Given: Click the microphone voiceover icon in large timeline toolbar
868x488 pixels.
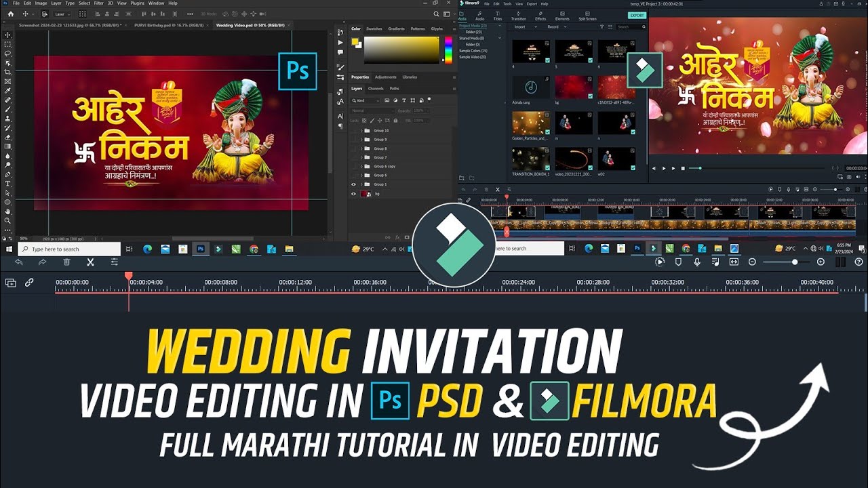Looking at the screenshot, I should click(697, 262).
